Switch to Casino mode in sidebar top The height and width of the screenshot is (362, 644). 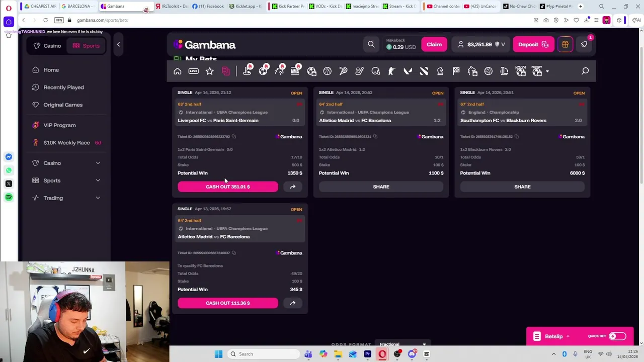(x=47, y=46)
